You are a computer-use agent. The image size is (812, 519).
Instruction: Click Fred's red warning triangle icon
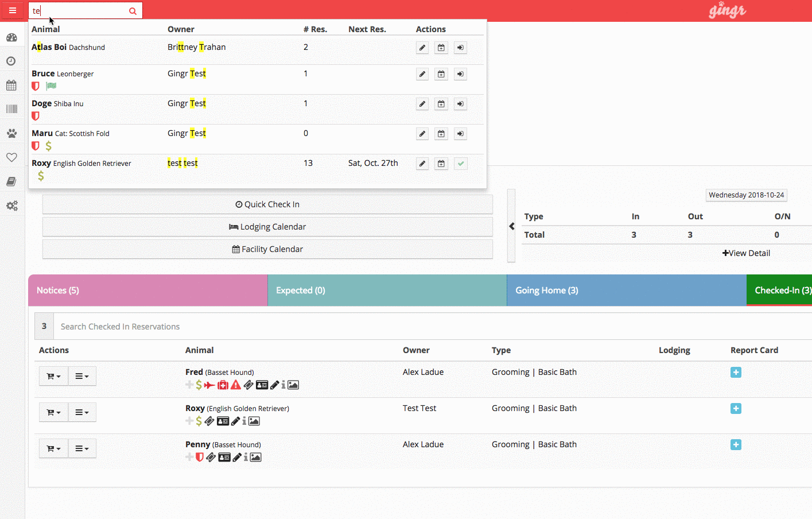(x=236, y=385)
